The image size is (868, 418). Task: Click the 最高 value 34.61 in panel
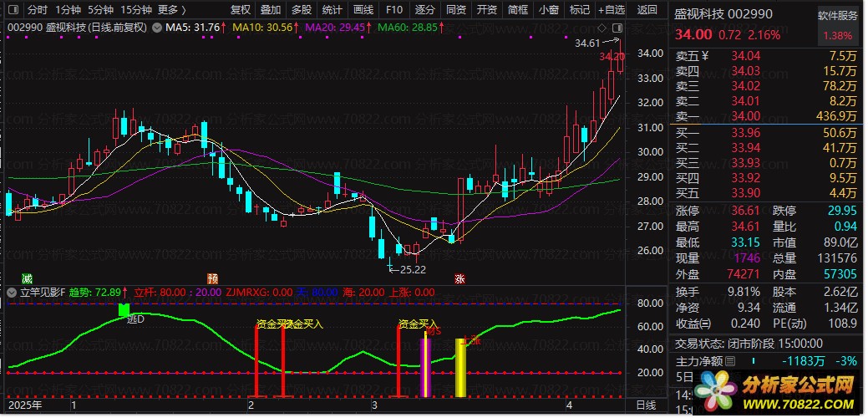[746, 227]
